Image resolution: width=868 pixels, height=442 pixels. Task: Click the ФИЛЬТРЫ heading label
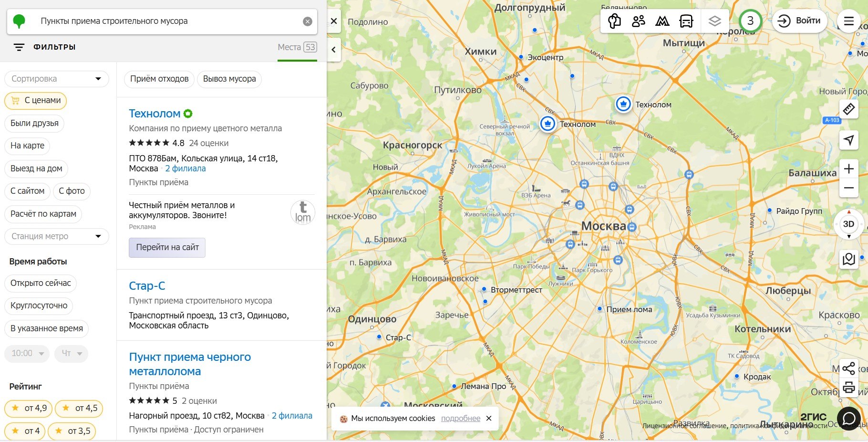tap(54, 47)
